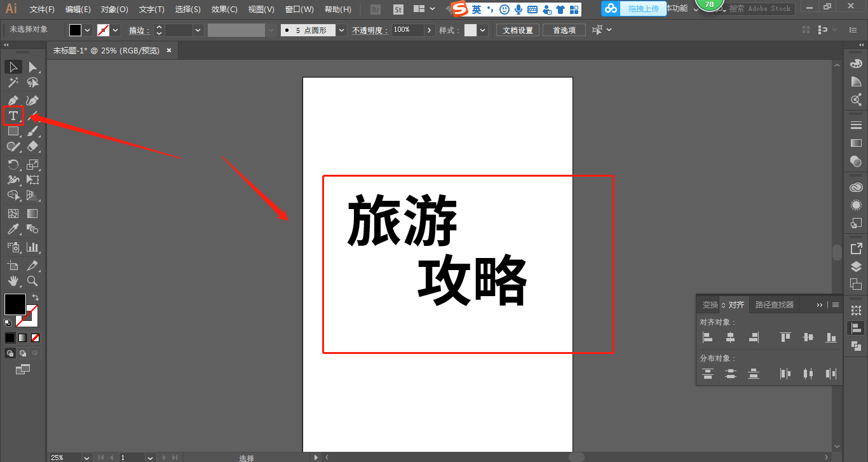Select the Free Transform tool
This screenshot has height=462, width=868.
pyautogui.click(x=32, y=180)
